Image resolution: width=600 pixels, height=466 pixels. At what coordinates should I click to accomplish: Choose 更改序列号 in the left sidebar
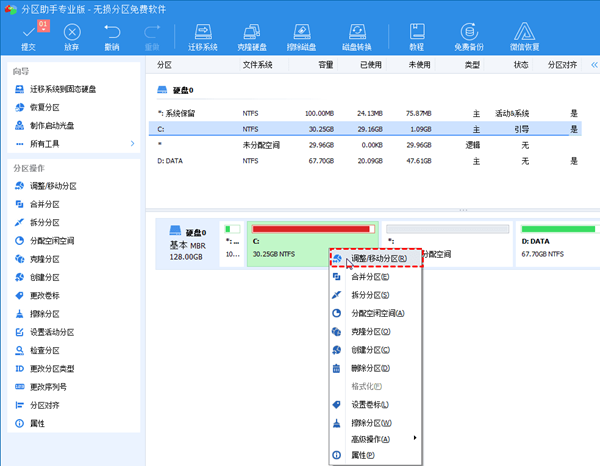[x=41, y=387]
